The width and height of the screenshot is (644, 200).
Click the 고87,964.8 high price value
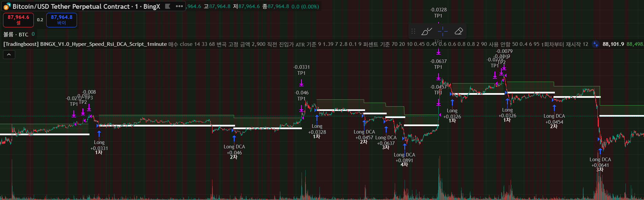tap(217, 6)
